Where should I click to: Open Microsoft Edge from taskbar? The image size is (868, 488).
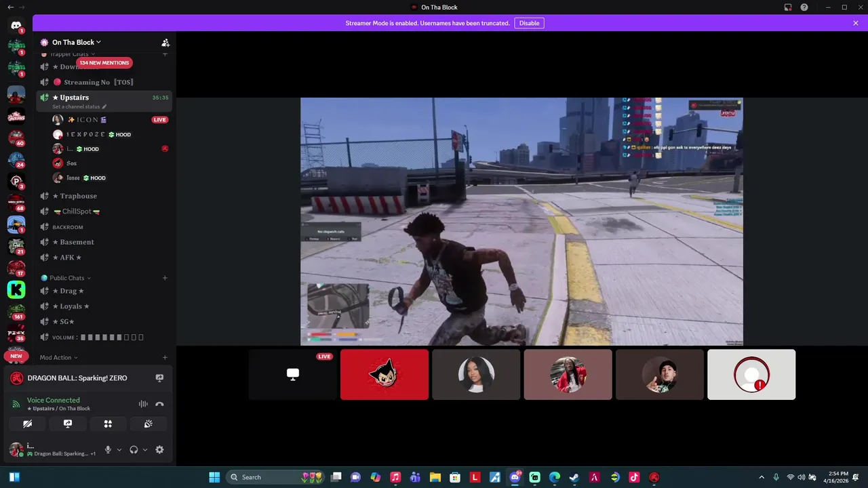point(554,477)
